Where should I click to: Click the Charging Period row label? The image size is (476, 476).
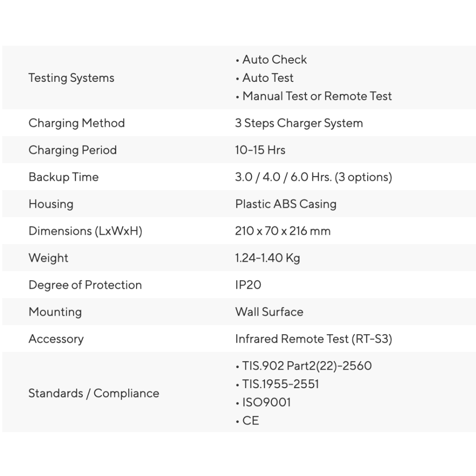73,150
